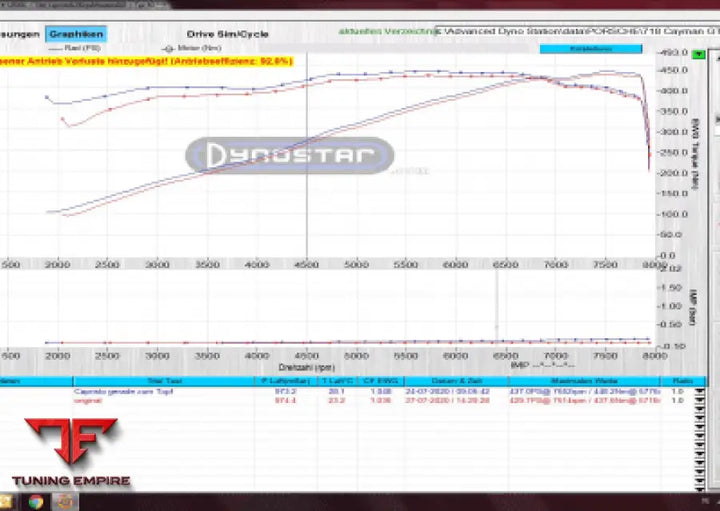Open Google Chrome from the taskbar
This screenshot has height=511, width=720.
(36, 501)
